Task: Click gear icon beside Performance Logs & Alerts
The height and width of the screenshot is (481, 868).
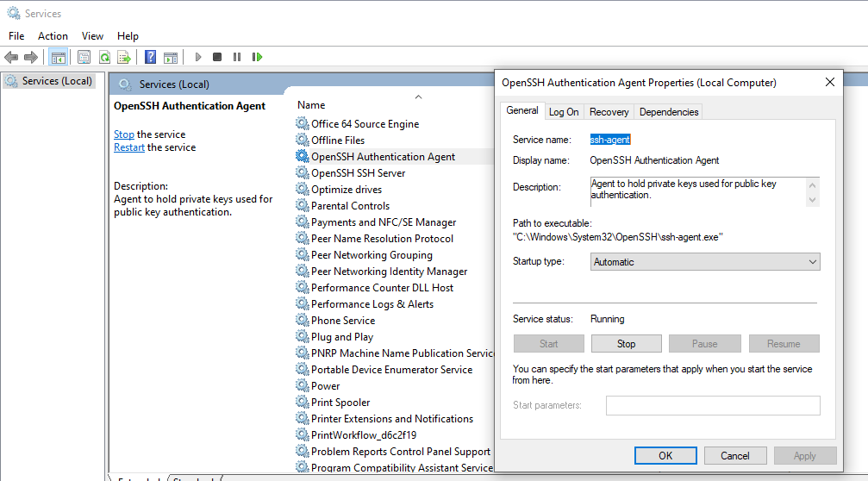Action: 302,303
